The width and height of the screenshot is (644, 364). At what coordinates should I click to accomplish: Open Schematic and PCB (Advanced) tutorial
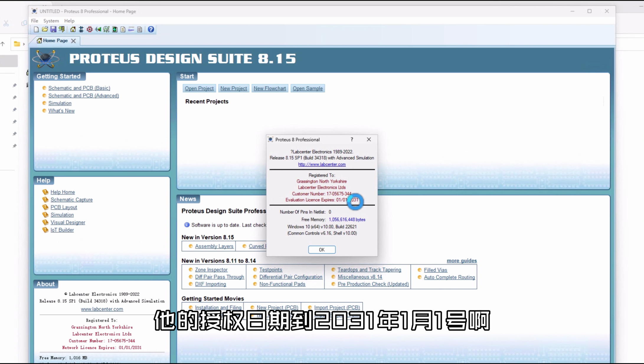[84, 96]
